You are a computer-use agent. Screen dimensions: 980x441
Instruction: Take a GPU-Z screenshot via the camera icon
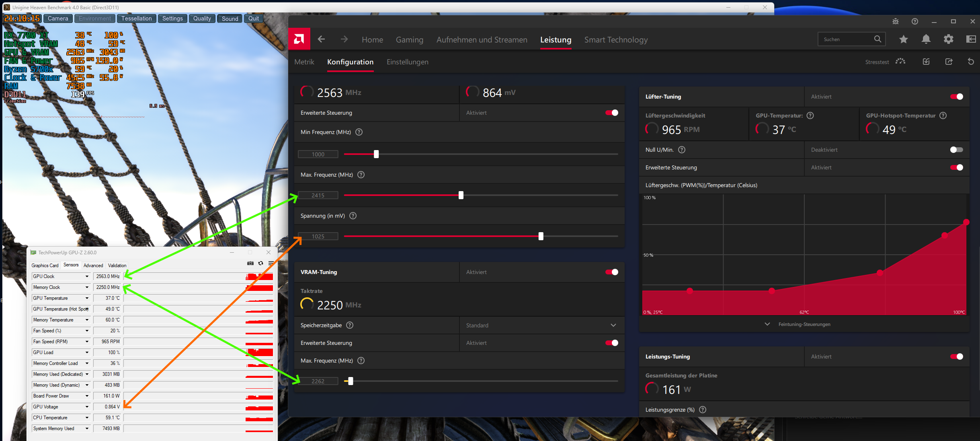(250, 263)
